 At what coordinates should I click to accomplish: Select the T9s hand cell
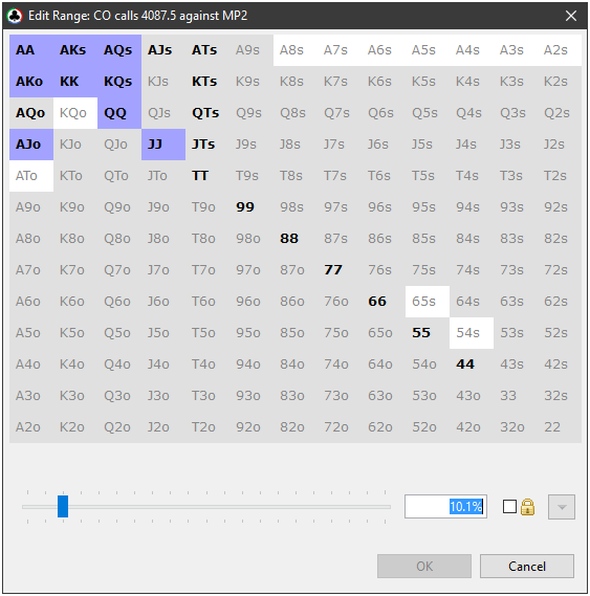click(251, 176)
